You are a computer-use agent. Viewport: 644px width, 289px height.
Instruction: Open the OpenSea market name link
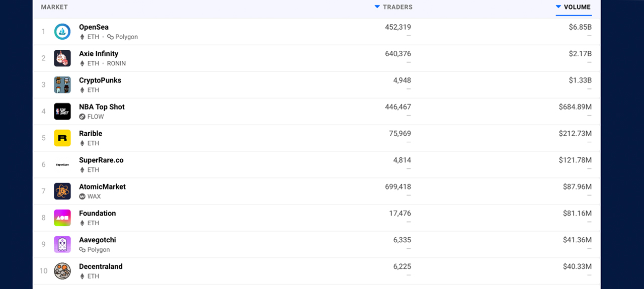tap(94, 27)
